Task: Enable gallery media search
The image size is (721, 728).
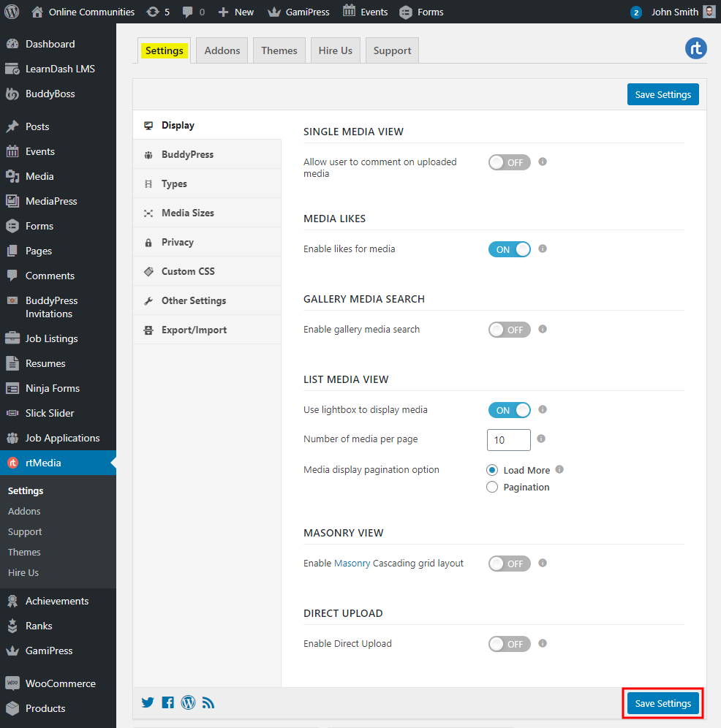Action: click(x=509, y=329)
